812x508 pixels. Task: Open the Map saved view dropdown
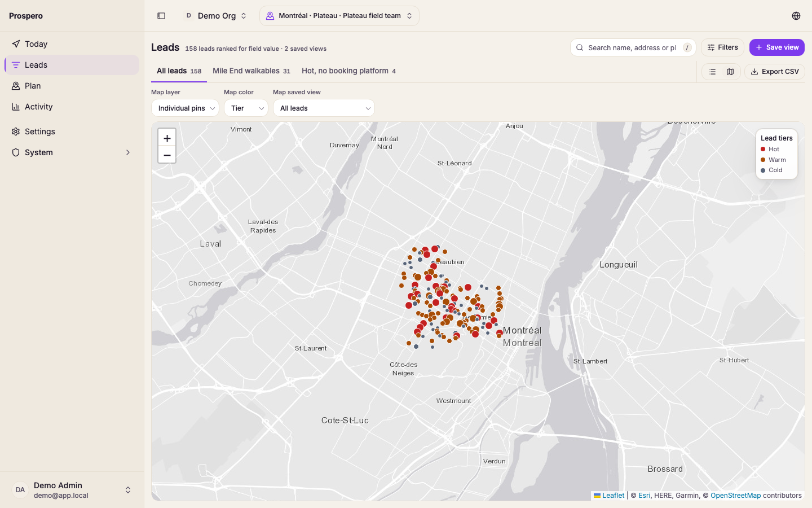tap(324, 108)
